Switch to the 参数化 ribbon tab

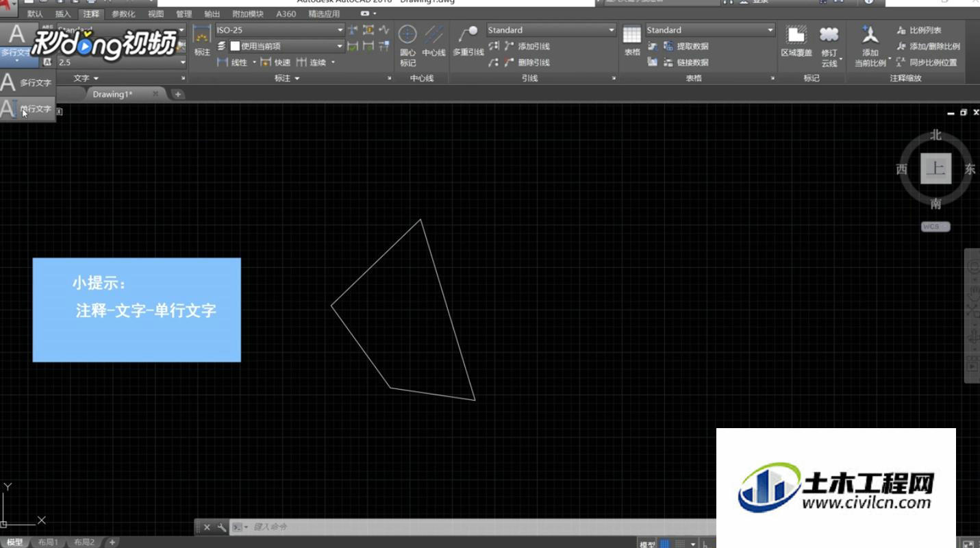[x=123, y=14]
